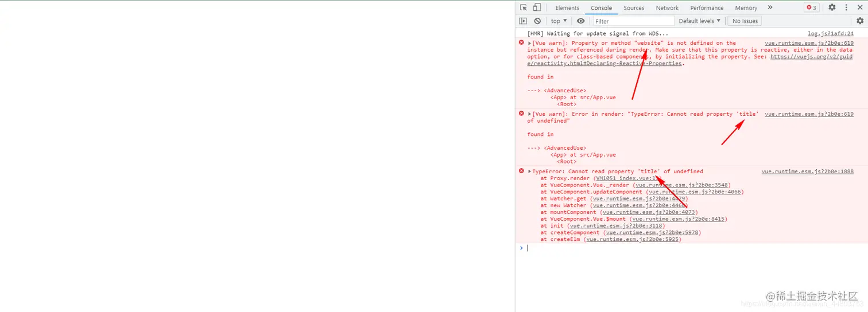Close the DevTools panel
The width and height of the screenshot is (868, 312).
pyautogui.click(x=860, y=7)
